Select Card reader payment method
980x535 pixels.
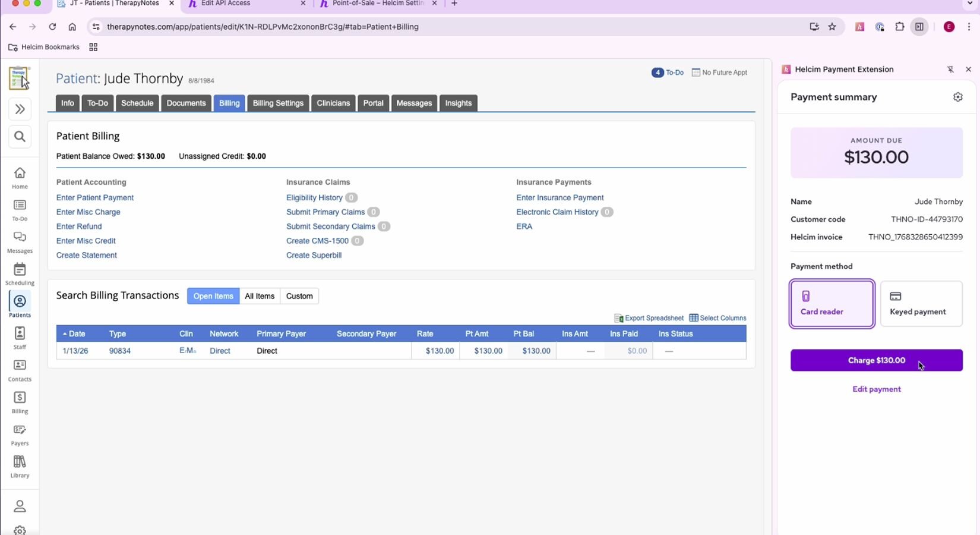coord(832,304)
